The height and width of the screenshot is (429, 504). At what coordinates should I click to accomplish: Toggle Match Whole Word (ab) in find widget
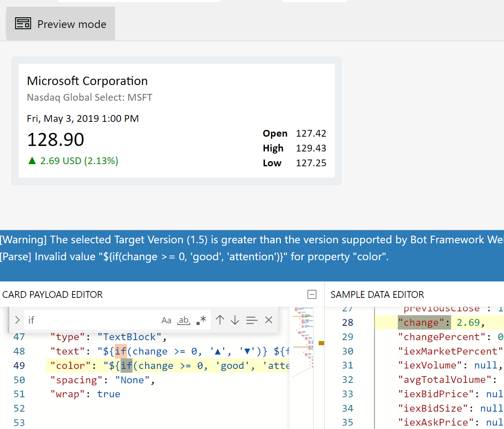(184, 320)
